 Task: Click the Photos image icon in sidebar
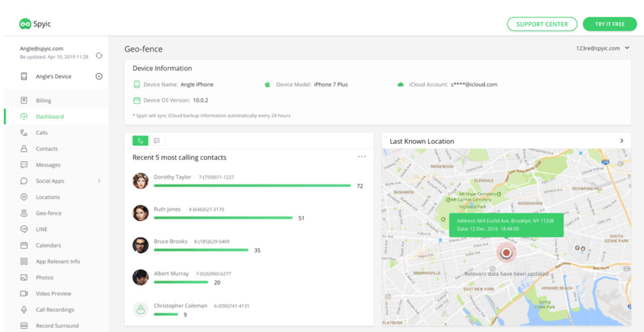click(x=24, y=277)
